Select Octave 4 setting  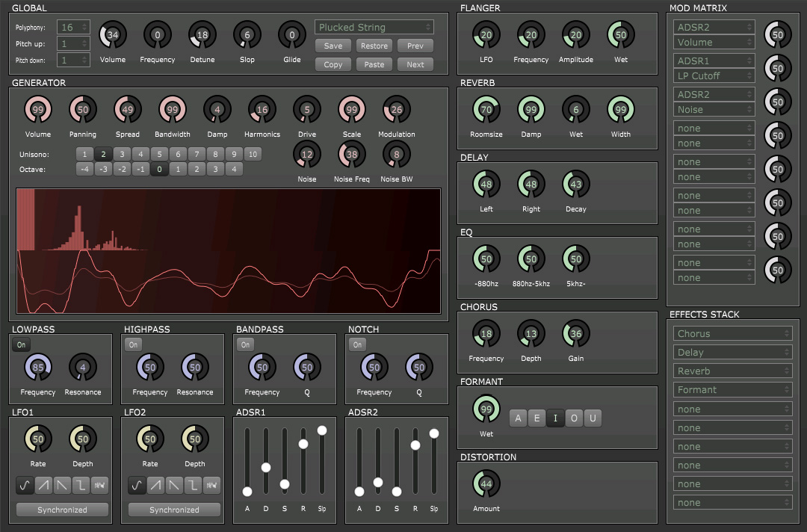pos(234,169)
